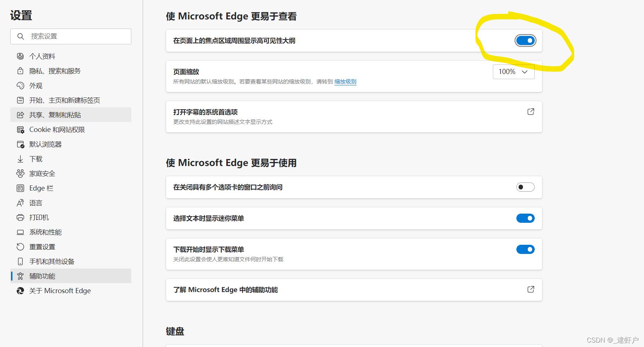Viewport: 644px width, 347px height.
Task: Turn off 下载开始时显示下载菜单 switch
Action: coord(526,250)
